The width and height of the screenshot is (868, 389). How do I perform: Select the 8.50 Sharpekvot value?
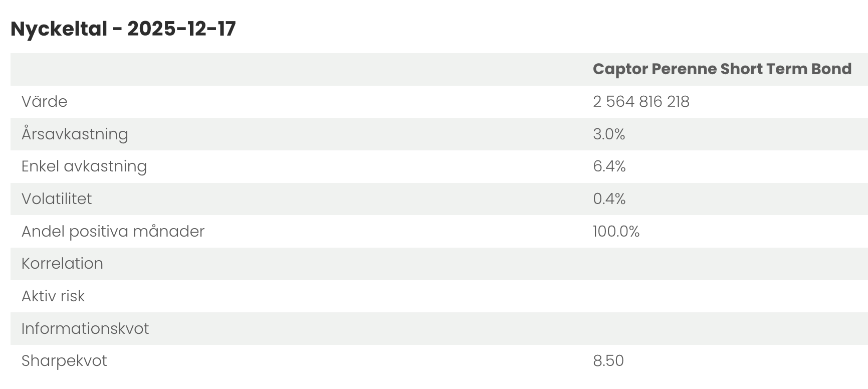(x=608, y=361)
